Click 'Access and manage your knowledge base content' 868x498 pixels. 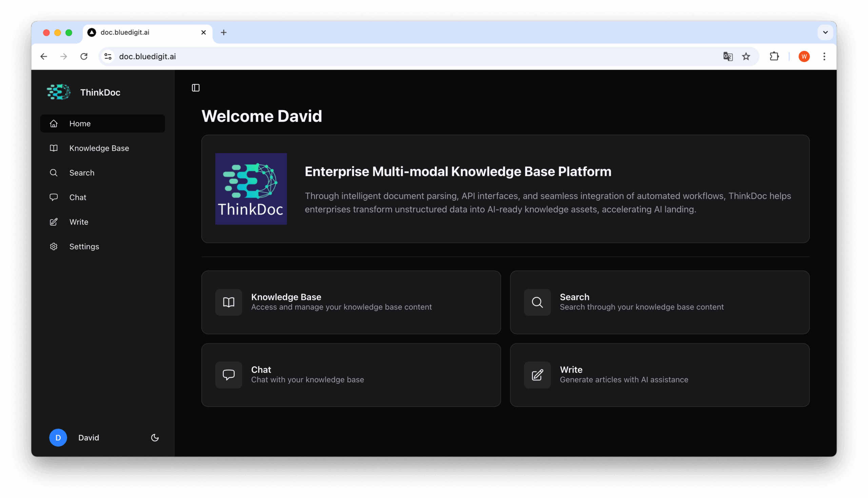[341, 307]
